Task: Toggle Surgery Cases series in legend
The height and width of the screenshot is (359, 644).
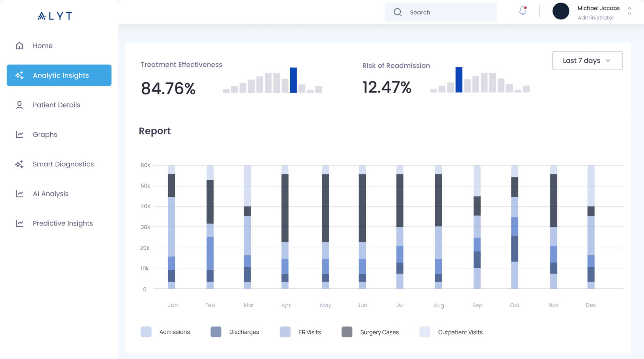Action: (x=379, y=332)
